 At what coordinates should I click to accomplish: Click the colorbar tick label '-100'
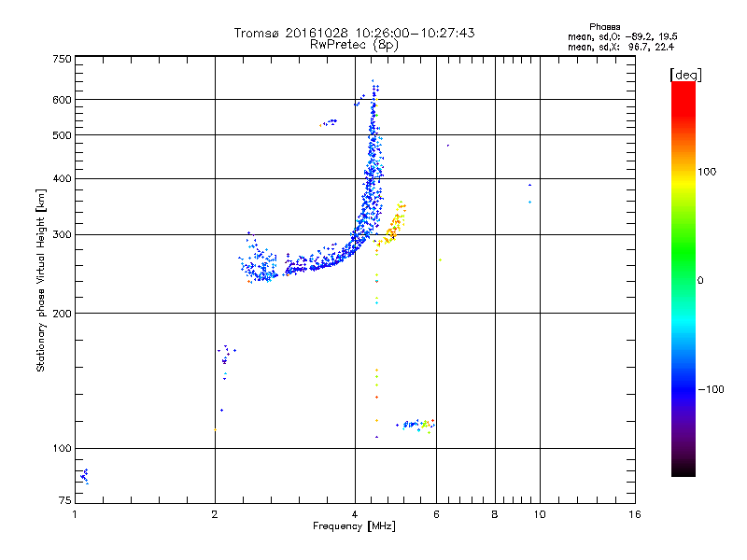tap(711, 389)
